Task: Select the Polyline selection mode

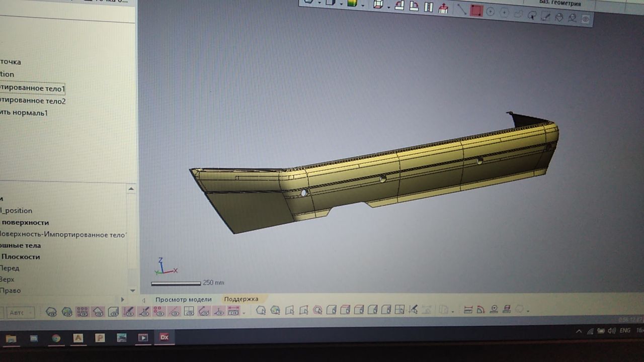Action: tap(504, 13)
